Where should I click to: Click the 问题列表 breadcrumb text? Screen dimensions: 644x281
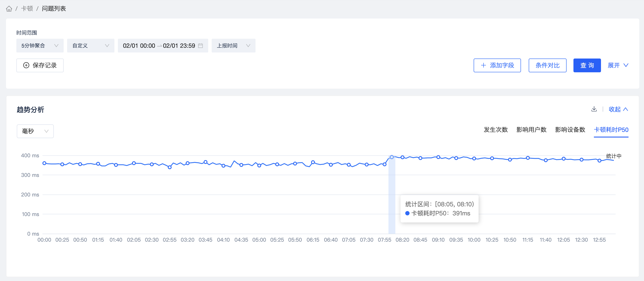[x=54, y=9]
